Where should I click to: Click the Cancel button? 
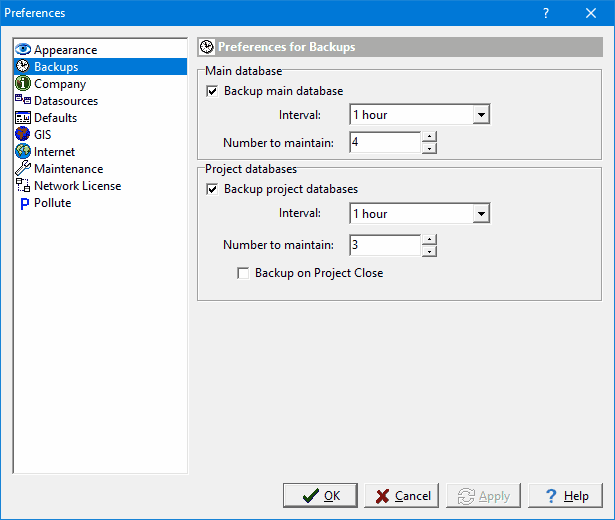(x=402, y=496)
